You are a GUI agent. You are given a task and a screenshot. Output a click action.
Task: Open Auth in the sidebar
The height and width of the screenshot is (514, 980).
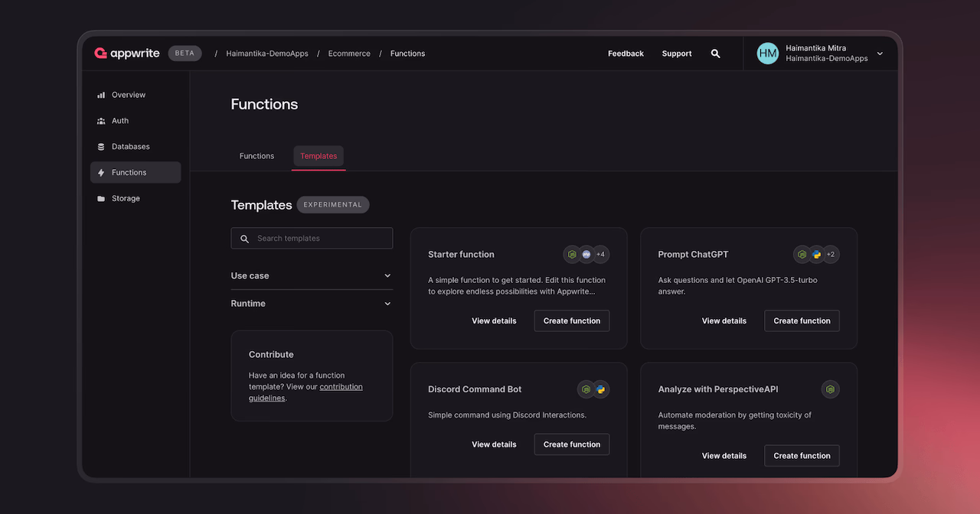(x=136, y=121)
